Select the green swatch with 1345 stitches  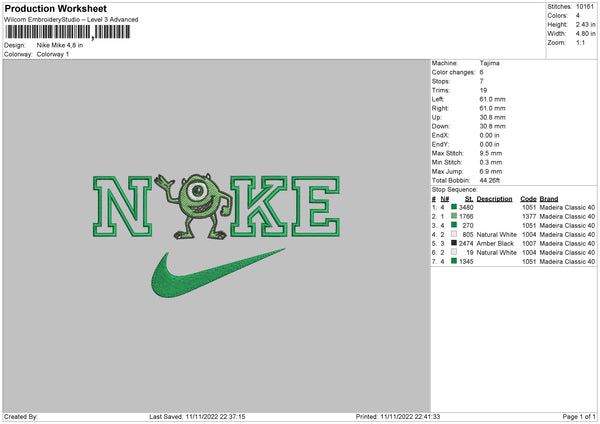pos(454,261)
